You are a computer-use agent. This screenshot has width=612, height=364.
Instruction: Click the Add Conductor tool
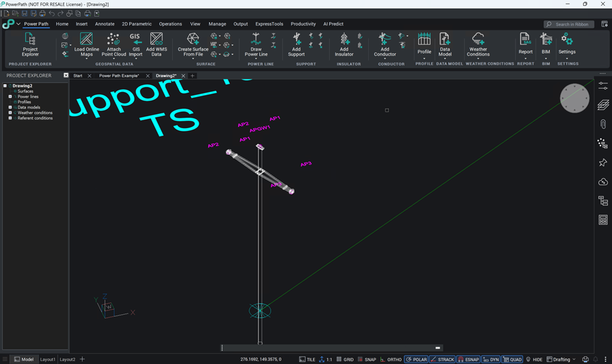tap(385, 45)
